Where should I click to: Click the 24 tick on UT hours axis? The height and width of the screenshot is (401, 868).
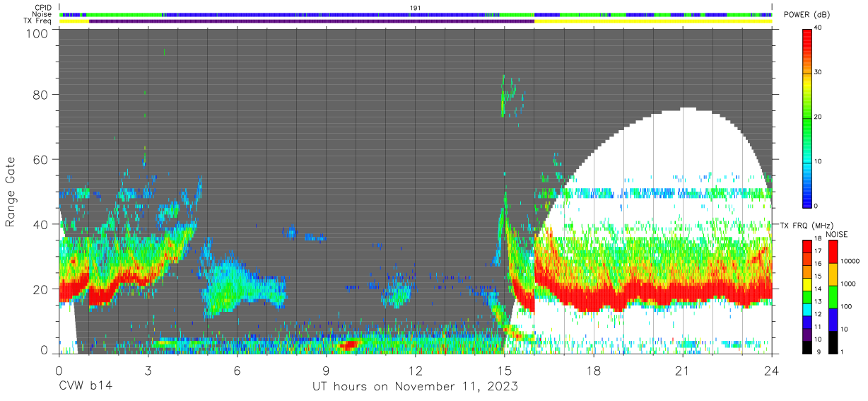pyautogui.click(x=772, y=371)
